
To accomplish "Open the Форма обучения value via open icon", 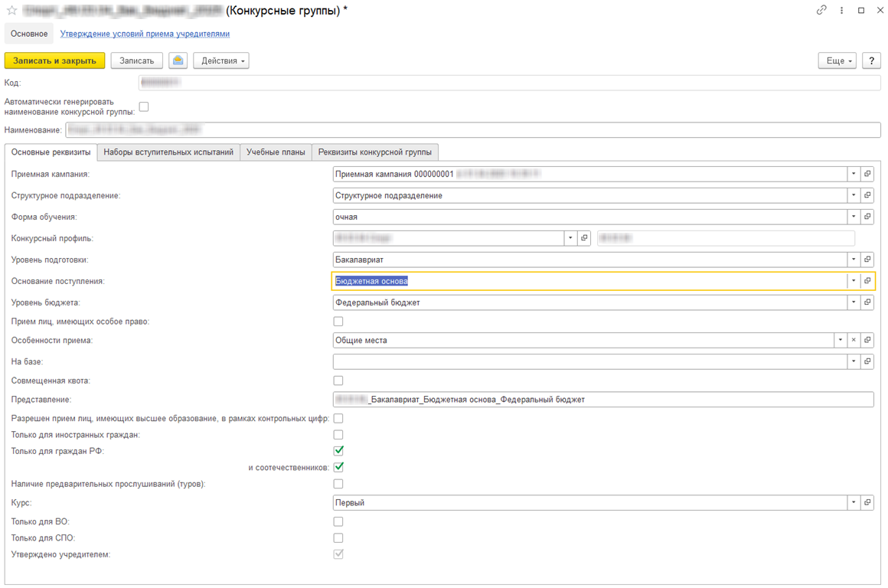I will coord(867,217).
